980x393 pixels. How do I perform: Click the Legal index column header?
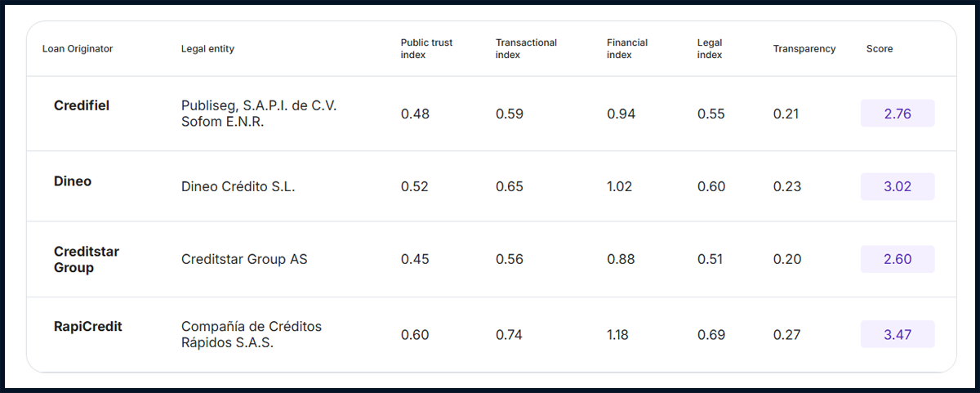(710, 49)
